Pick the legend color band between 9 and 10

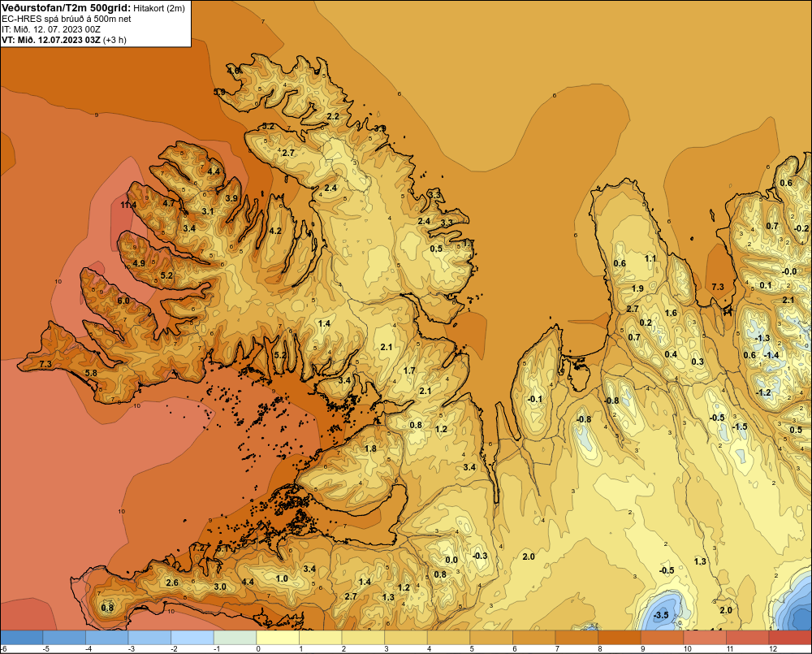click(x=662, y=638)
